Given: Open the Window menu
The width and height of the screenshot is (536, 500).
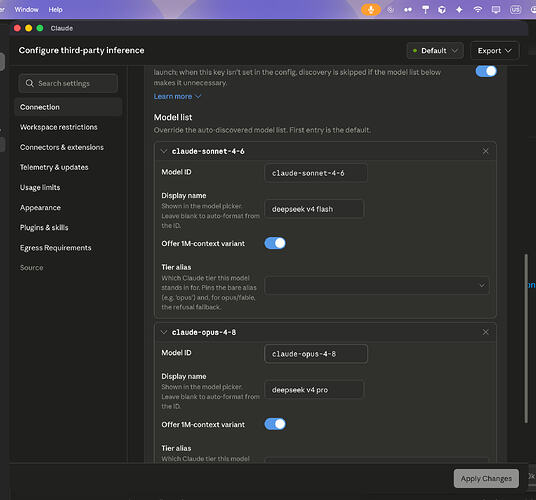Looking at the screenshot, I should [x=26, y=10].
